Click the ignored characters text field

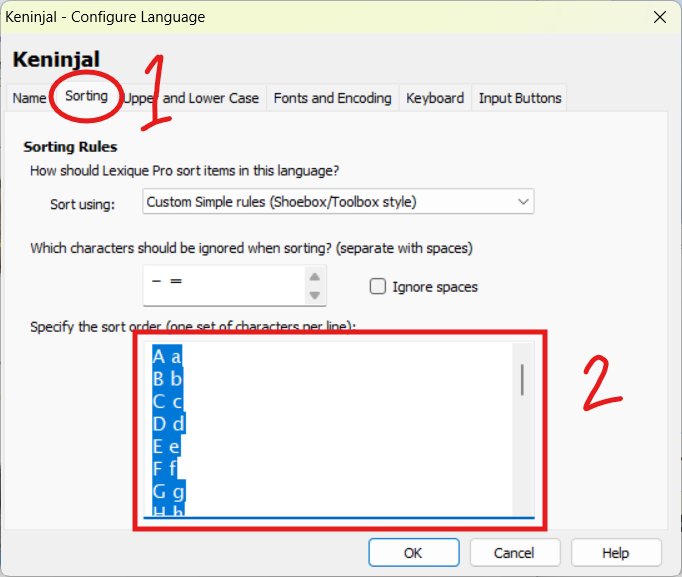point(222,285)
